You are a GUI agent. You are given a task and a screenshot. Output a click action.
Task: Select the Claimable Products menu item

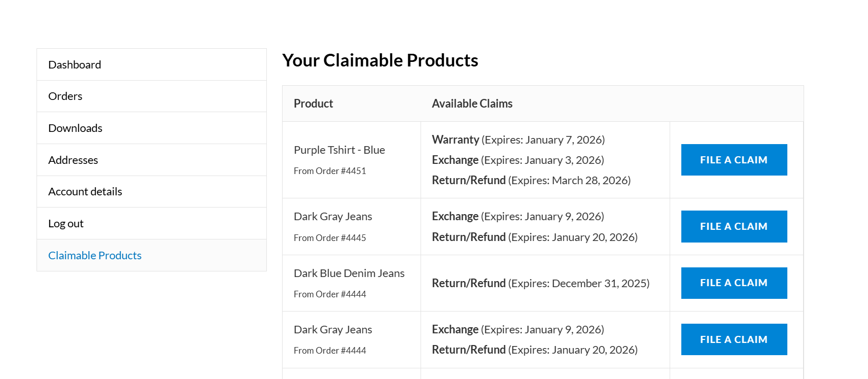tap(94, 255)
